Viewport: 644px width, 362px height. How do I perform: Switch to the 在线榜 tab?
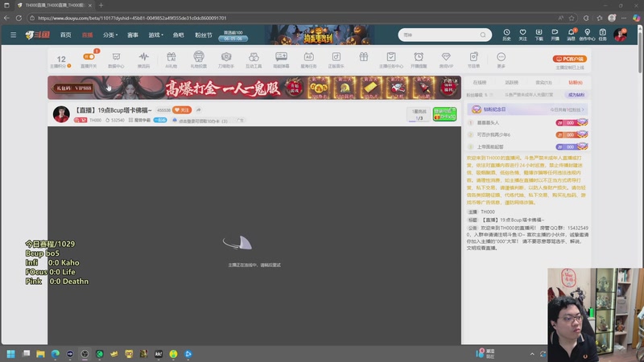(x=479, y=83)
